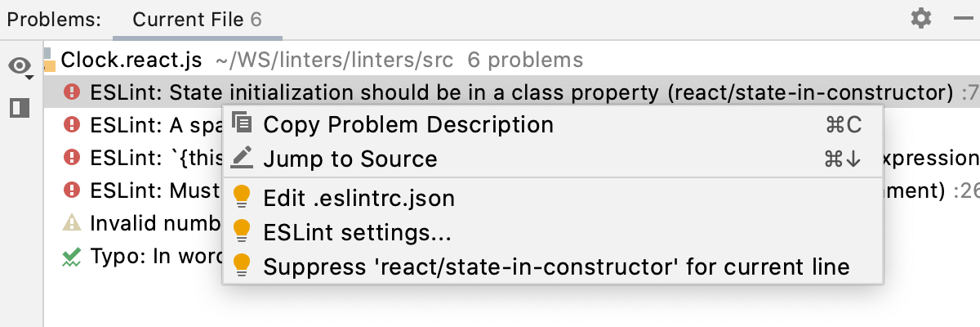Select Copy Problem Description menu item
Viewport: 980px width, 327px height.
point(408,125)
